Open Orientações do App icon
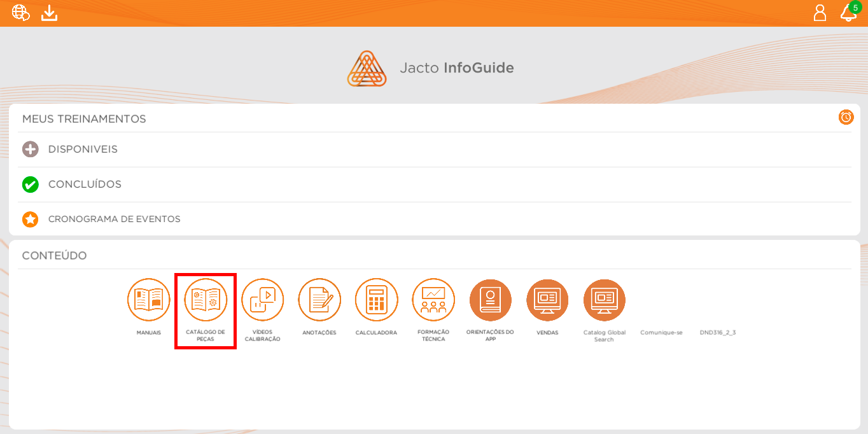This screenshot has height=434, width=868. point(490,300)
